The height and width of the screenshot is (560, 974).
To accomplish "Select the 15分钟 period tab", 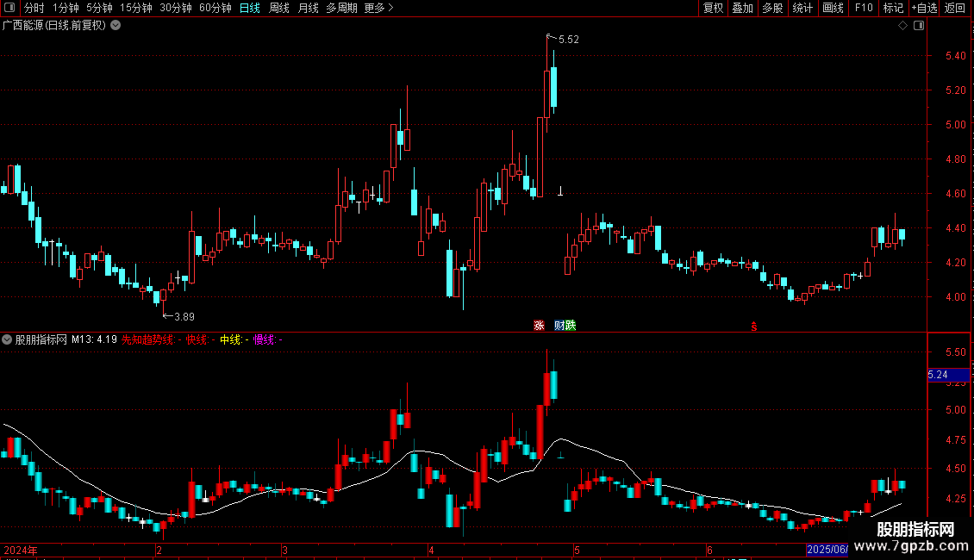I will tap(135, 8).
